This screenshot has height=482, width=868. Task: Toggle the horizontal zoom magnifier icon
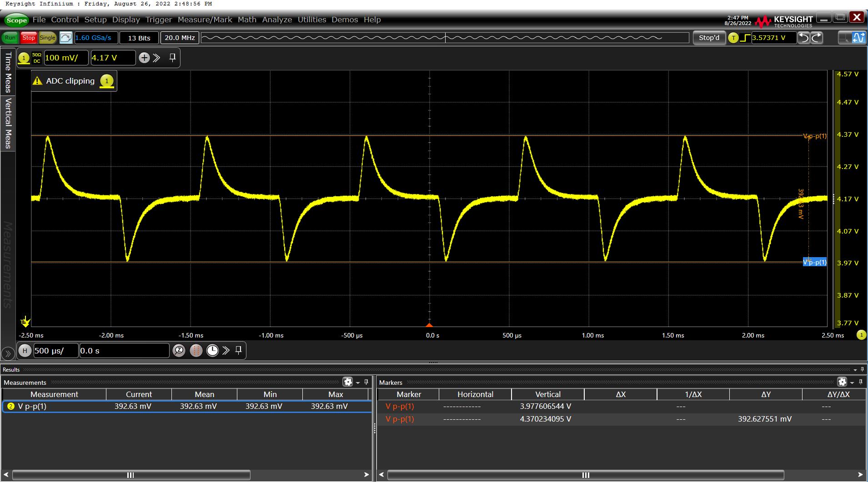pyautogui.click(x=179, y=351)
